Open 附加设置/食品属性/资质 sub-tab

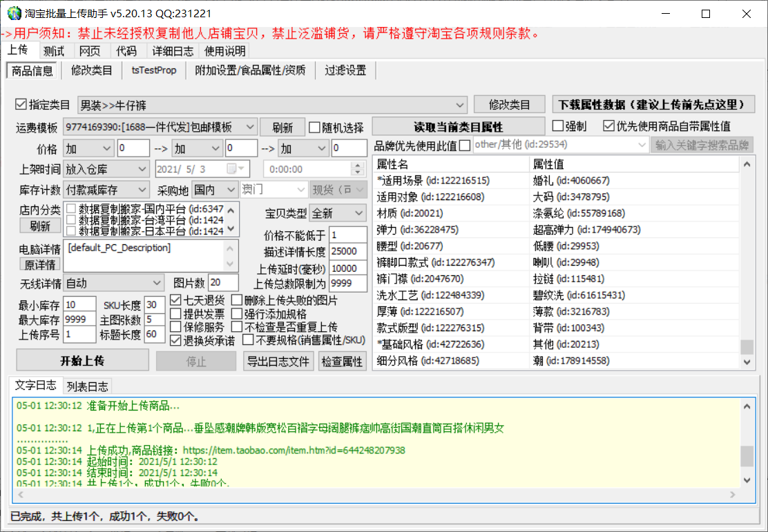click(250, 70)
